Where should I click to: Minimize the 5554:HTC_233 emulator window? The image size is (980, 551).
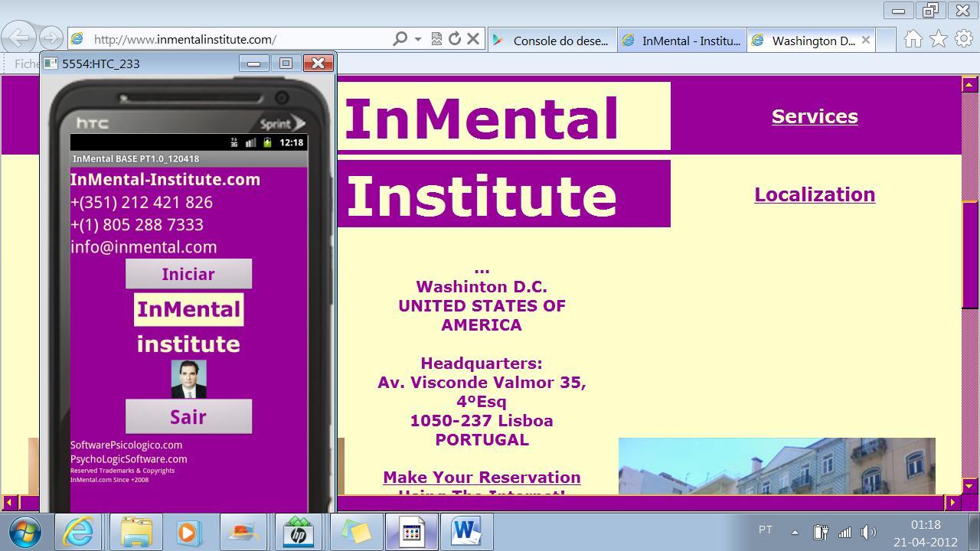pyautogui.click(x=253, y=64)
